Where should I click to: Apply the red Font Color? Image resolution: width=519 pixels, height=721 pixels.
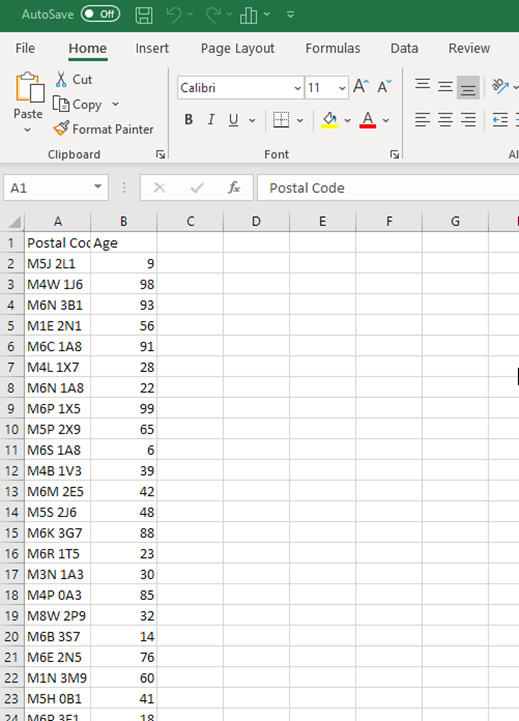[368, 120]
